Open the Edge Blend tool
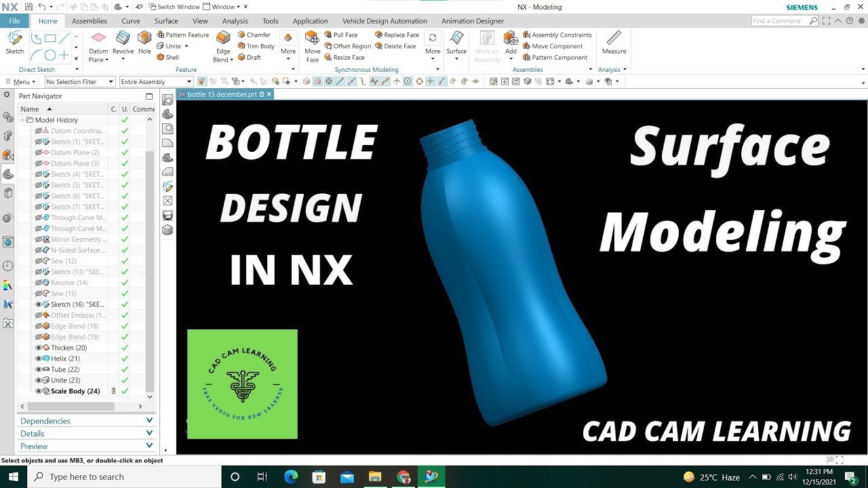Viewport: 868px width, 488px height. [x=222, y=46]
